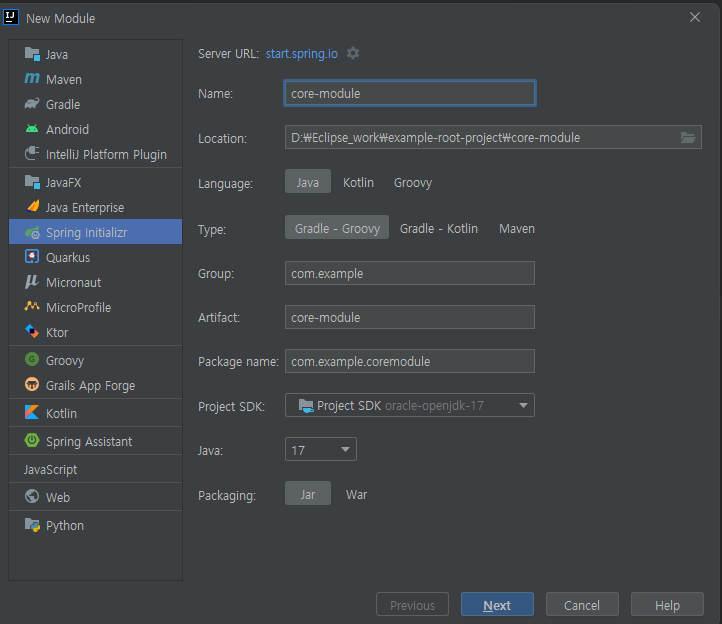Select the Kotlin icon in sidebar

coord(32,413)
